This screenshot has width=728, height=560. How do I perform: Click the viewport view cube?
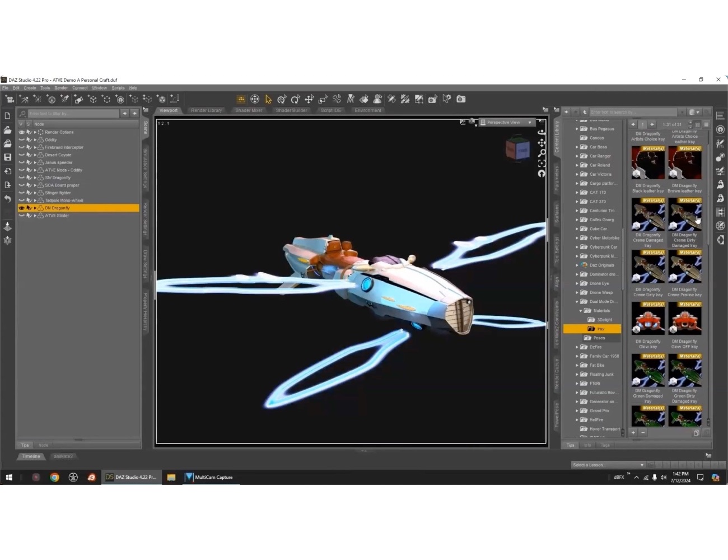pyautogui.click(x=517, y=150)
